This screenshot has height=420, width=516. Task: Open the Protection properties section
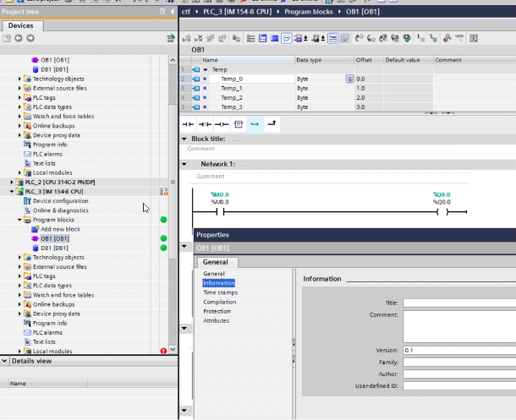point(217,311)
